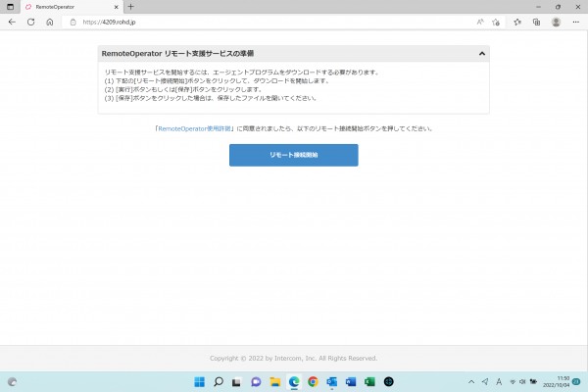
Task: Open the Collections icon
Action: (537, 23)
